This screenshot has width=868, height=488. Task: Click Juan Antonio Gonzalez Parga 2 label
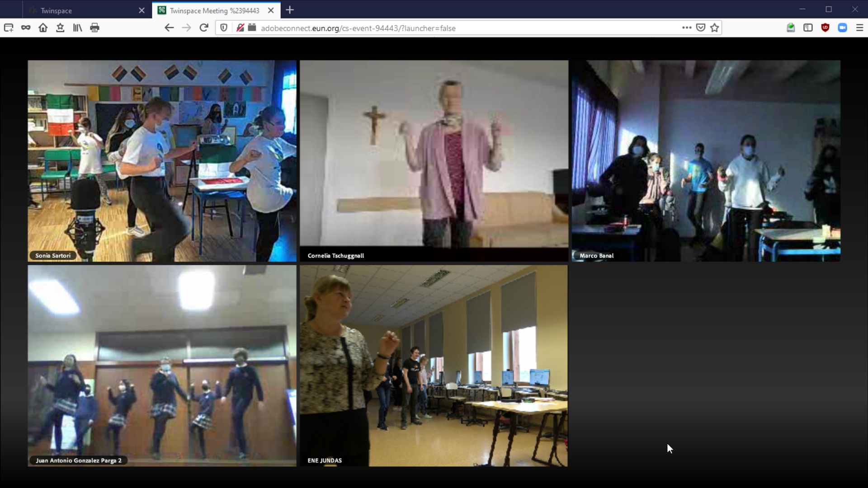79,460
